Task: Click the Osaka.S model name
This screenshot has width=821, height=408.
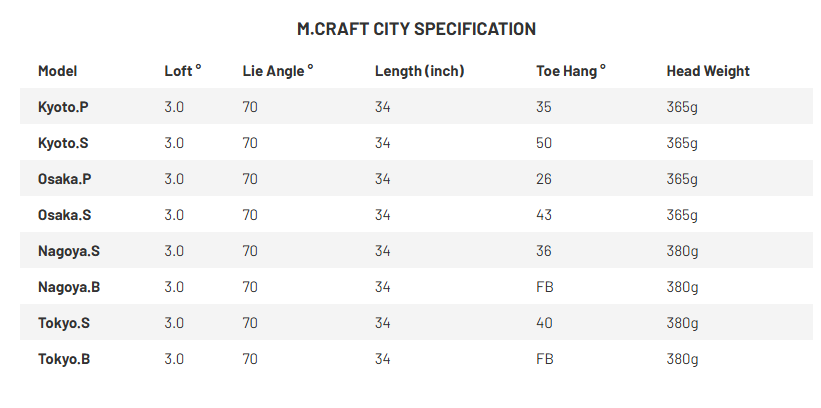Action: [x=65, y=215]
